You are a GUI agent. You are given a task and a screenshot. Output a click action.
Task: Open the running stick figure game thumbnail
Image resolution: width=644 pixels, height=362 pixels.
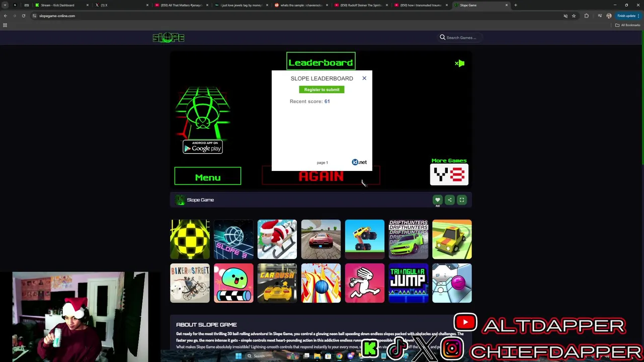coord(365,283)
